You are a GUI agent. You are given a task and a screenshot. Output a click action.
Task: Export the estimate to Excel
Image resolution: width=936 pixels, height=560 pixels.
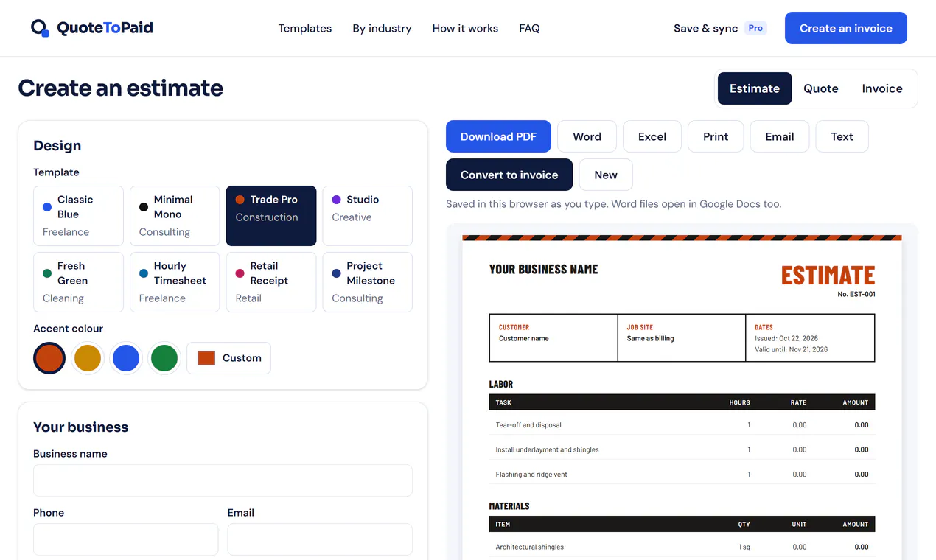[652, 136]
